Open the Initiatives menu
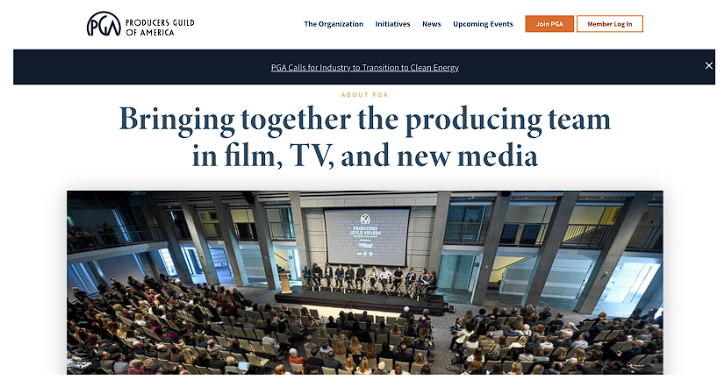The height and width of the screenshot is (391, 722). tap(392, 24)
